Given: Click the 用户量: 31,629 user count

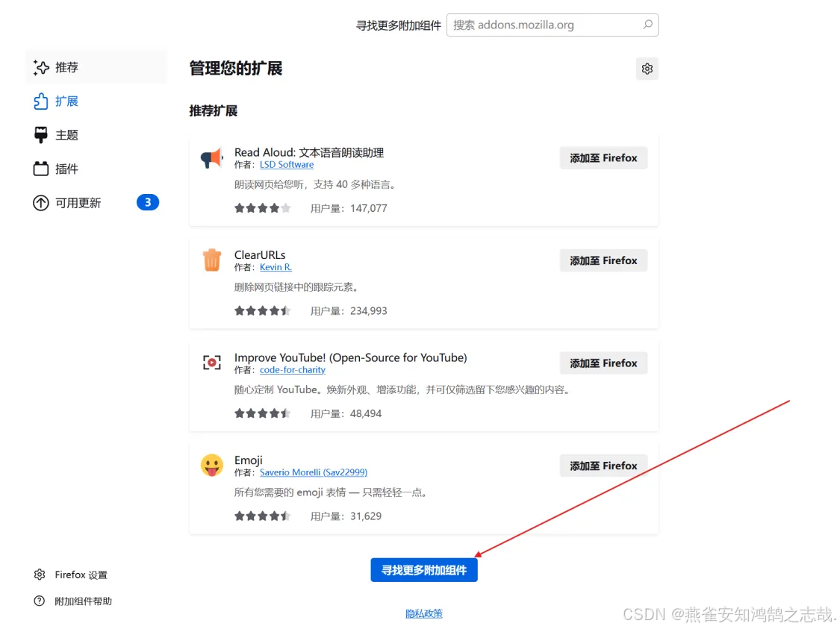Looking at the screenshot, I should (346, 516).
